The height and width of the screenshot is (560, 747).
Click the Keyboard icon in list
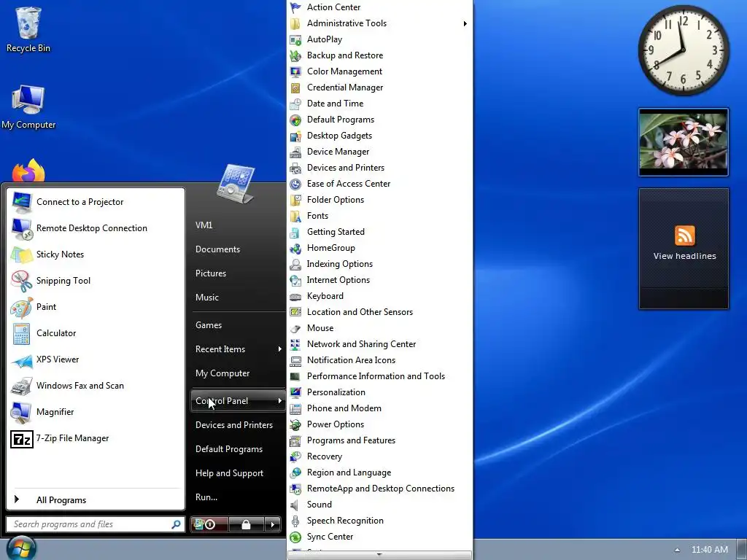[295, 297]
